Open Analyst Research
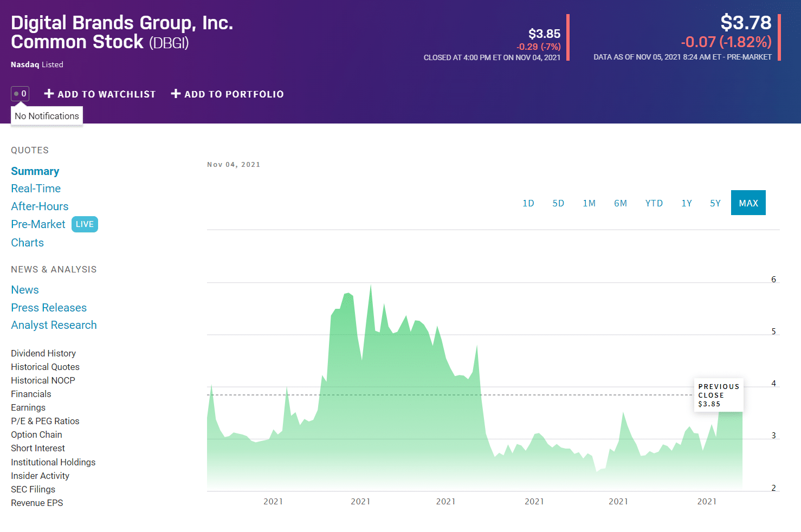This screenshot has width=801, height=532. click(x=54, y=325)
